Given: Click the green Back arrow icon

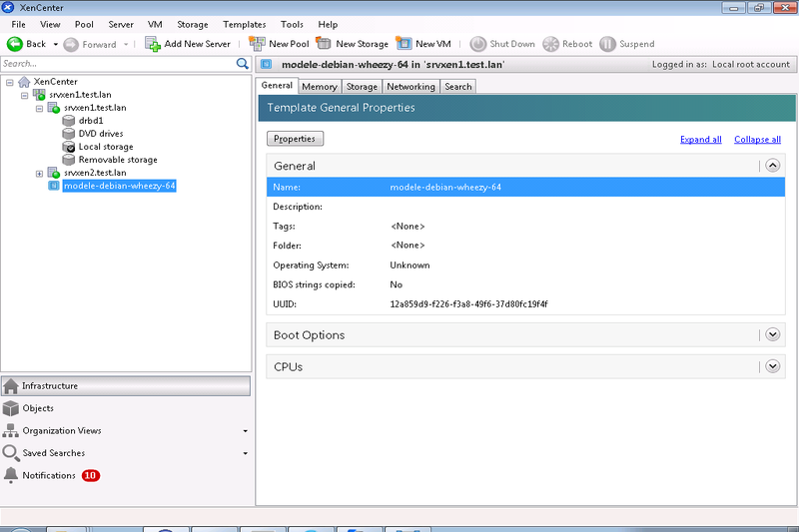Looking at the screenshot, I should (x=14, y=44).
